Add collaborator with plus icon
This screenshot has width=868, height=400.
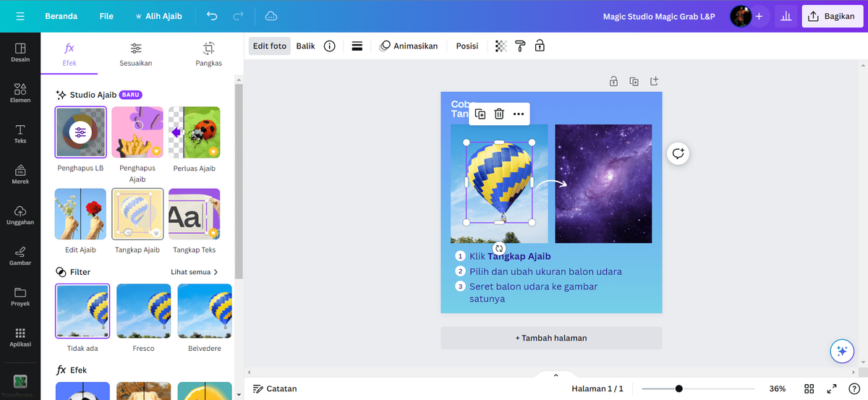[x=759, y=16]
